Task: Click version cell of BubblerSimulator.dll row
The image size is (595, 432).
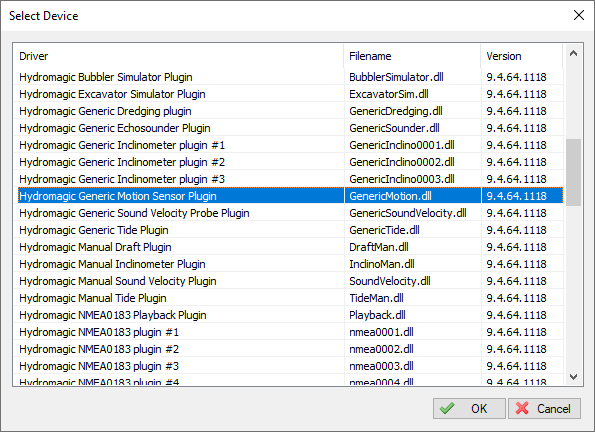Action: tap(522, 77)
